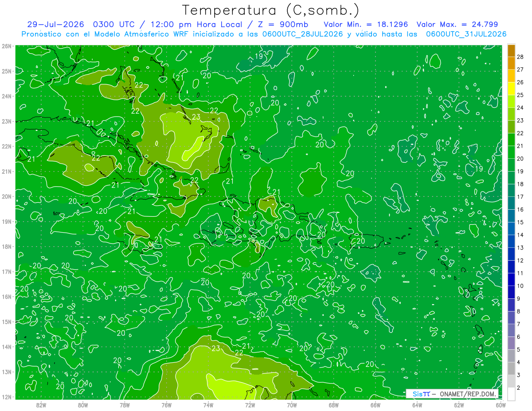Click the title 'Temperatura (C,somb.)'
532x411 pixels.
click(271, 11)
